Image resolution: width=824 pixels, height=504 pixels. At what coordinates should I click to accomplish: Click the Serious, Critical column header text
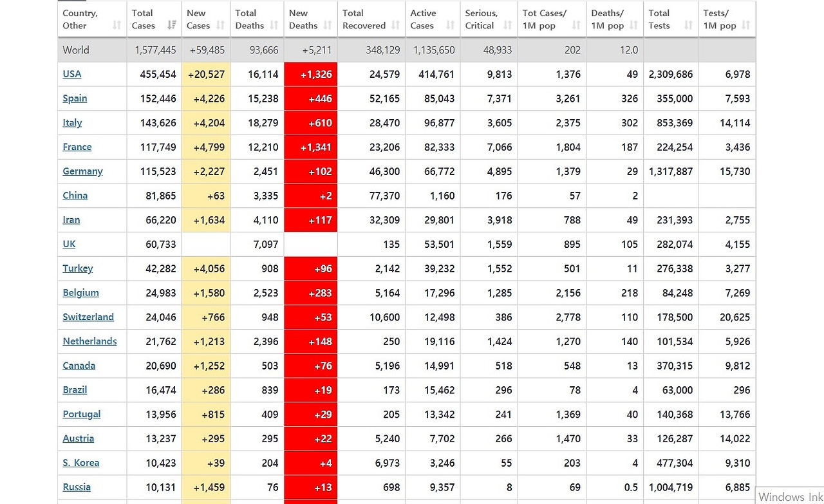click(x=481, y=19)
